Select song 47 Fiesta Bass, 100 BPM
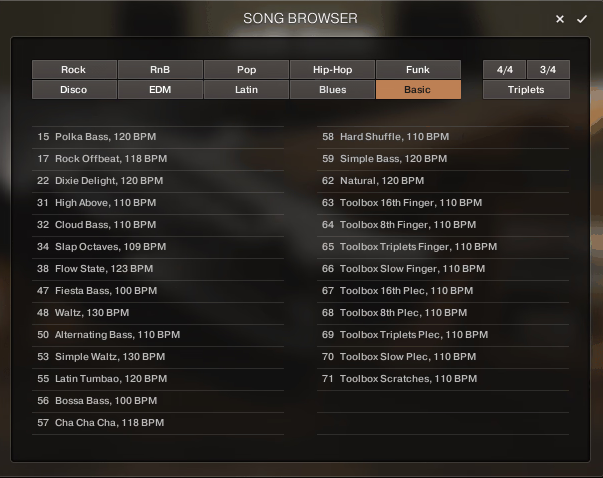Screen dimensions: 603x478 (158, 291)
